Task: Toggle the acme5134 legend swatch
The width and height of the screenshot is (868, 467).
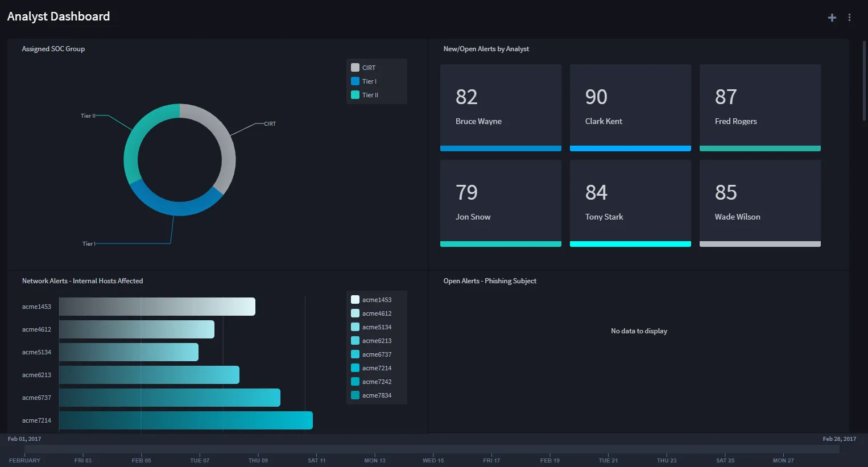Action: pos(355,327)
